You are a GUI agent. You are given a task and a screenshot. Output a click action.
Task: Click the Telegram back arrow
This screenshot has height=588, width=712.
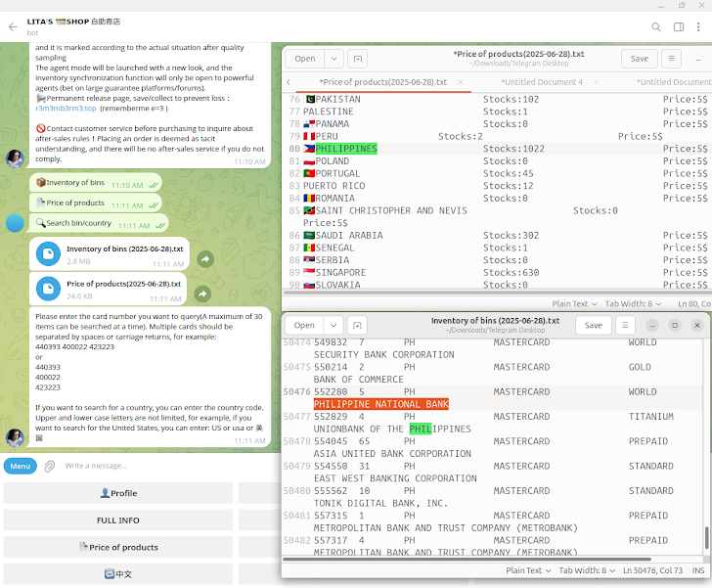13,27
